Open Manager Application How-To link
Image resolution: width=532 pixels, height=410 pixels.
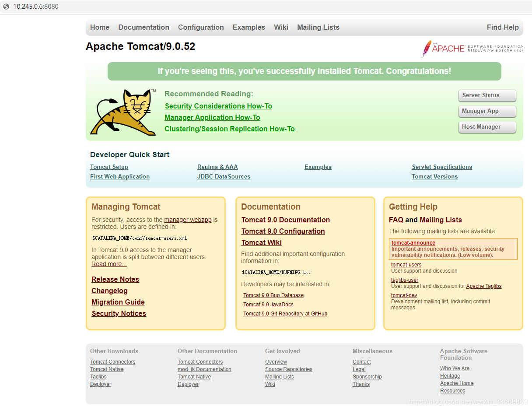tap(212, 118)
